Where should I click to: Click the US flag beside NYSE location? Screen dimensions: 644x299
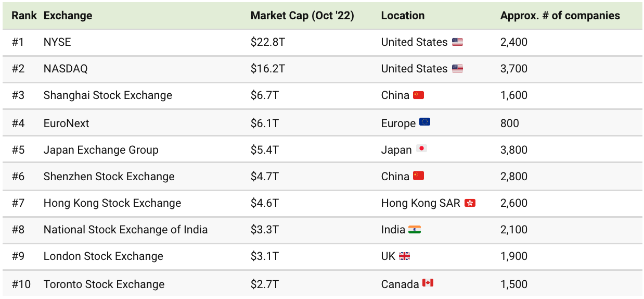[x=457, y=42]
